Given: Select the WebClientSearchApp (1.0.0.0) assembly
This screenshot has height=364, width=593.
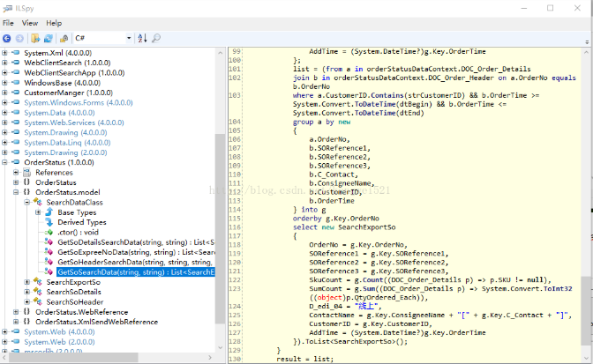Looking at the screenshot, I should pos(74,72).
